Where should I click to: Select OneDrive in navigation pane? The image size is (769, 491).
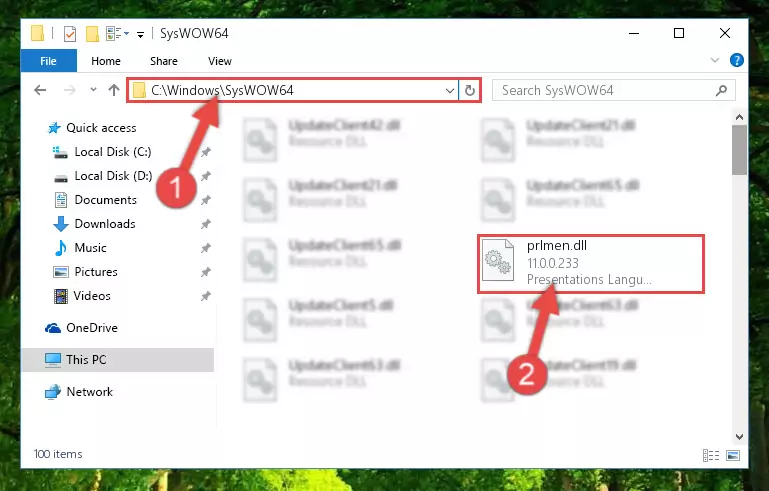tap(92, 328)
